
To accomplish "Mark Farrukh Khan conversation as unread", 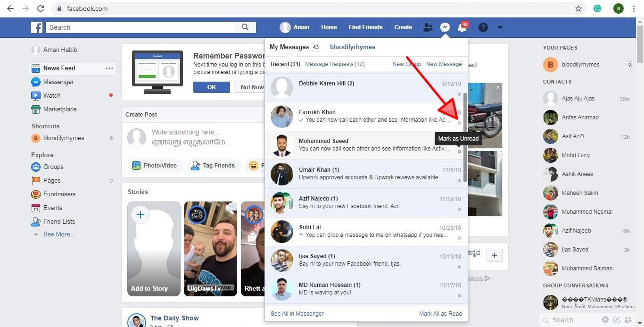I will (x=459, y=123).
